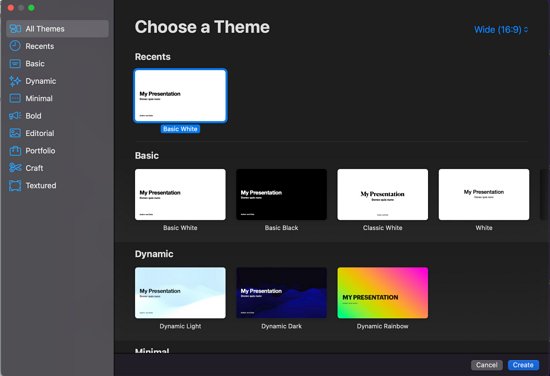
Task: Click the Create button
Action: tap(523, 365)
